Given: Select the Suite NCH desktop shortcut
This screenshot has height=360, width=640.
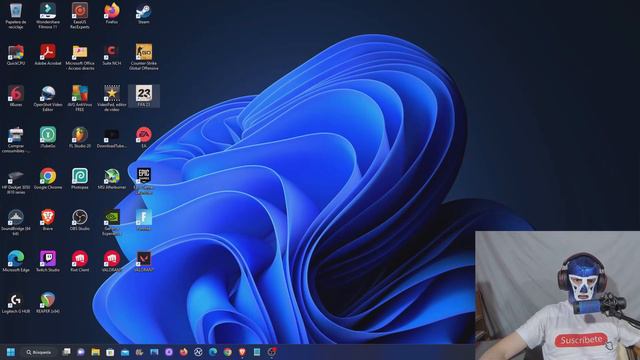Looking at the screenshot, I should pos(111,55).
